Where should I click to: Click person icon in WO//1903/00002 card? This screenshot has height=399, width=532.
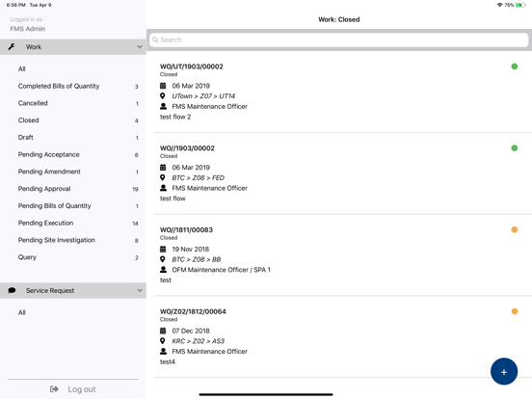tap(163, 188)
